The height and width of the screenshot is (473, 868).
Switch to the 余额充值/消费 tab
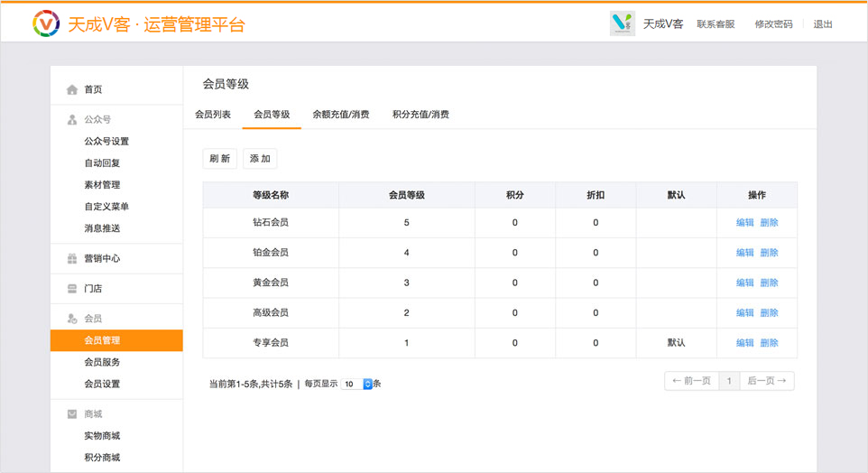(341, 115)
